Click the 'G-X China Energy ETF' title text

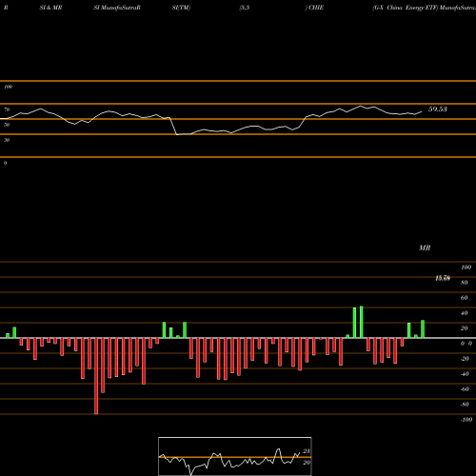[406, 8]
